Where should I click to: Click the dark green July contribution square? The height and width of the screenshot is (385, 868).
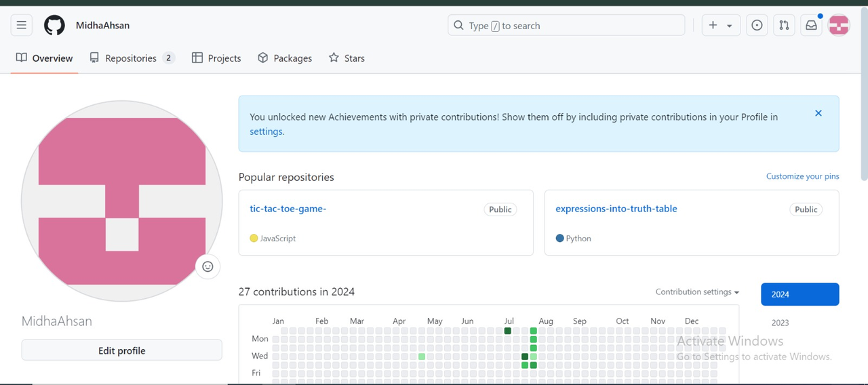508,331
